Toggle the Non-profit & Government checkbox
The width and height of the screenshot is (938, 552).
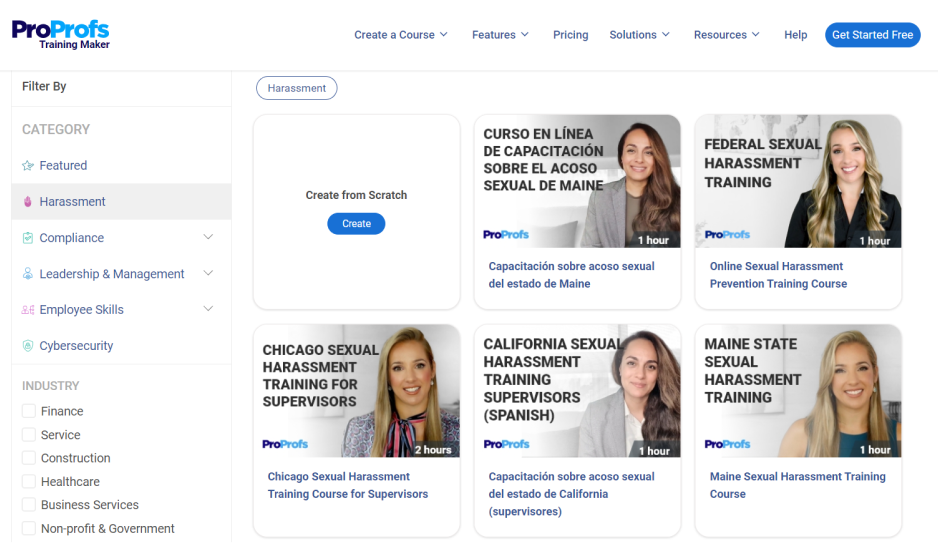coord(29,529)
